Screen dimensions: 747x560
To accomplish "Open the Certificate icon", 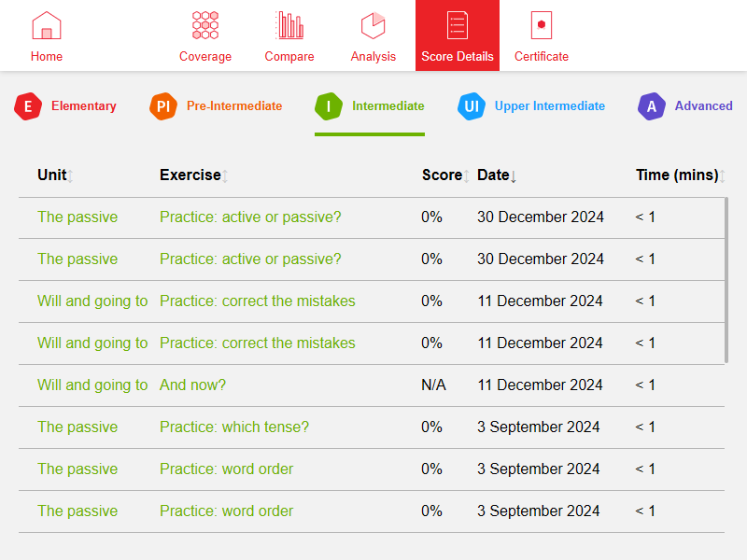I will [542, 25].
